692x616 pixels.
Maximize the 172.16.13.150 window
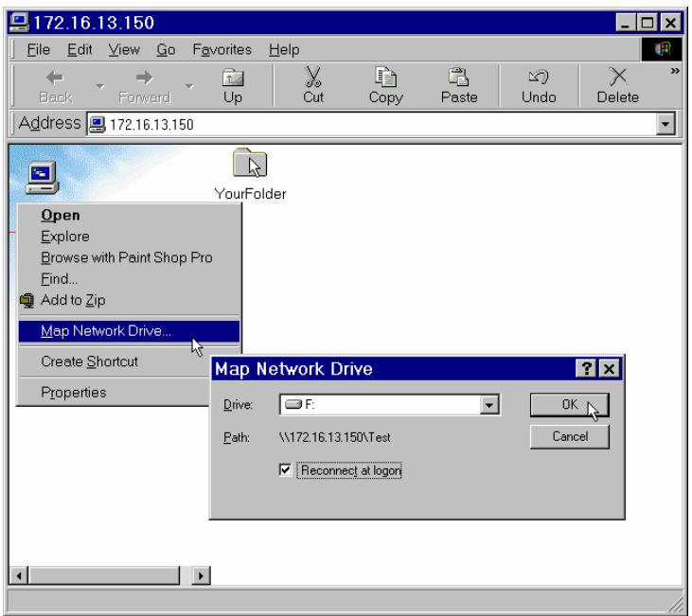[x=647, y=22]
